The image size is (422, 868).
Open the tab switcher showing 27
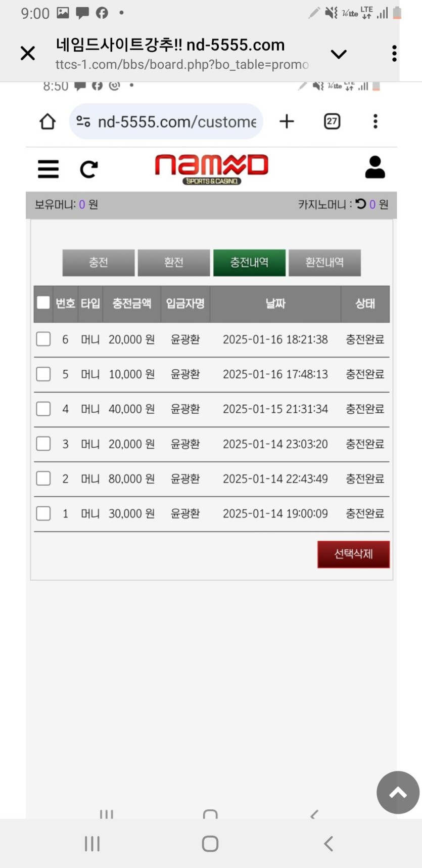[x=332, y=121]
